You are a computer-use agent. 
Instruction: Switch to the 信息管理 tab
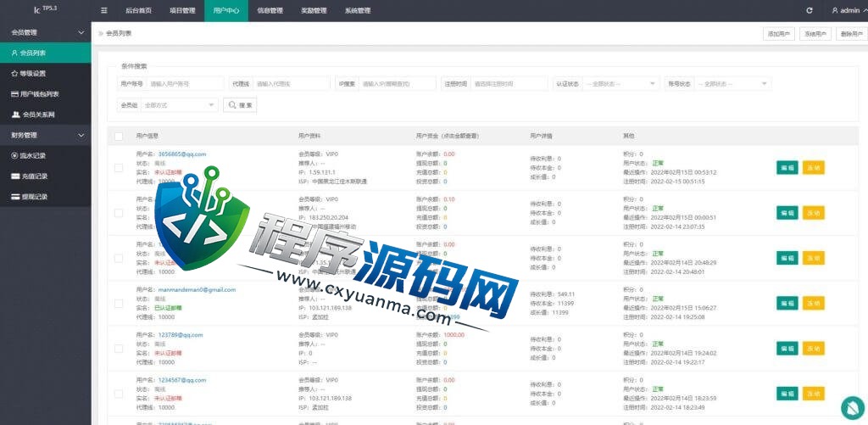coord(270,10)
